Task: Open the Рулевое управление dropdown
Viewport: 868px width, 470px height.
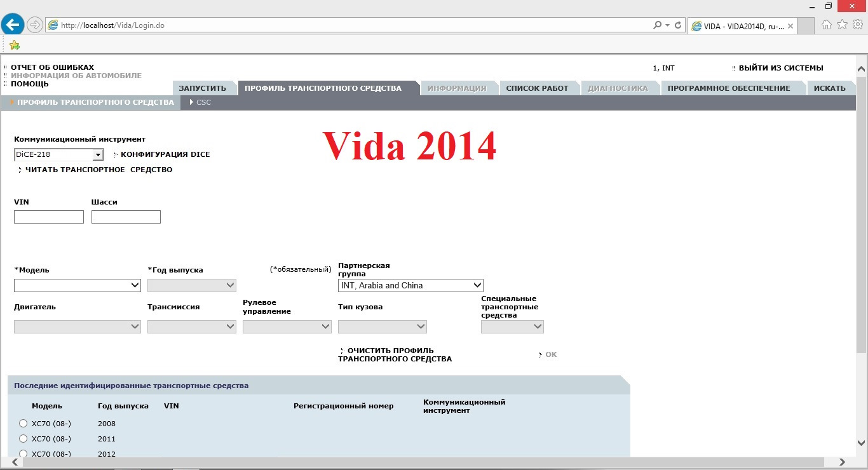Action: pyautogui.click(x=287, y=326)
